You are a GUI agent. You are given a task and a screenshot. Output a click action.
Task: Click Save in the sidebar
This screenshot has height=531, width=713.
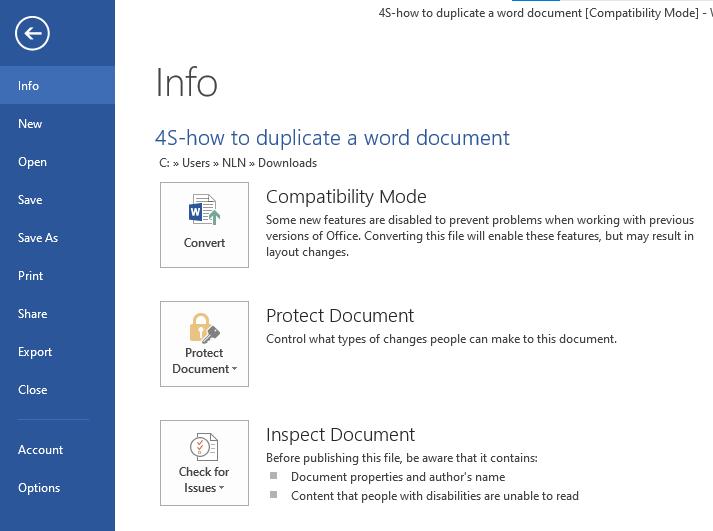pyautogui.click(x=57, y=200)
